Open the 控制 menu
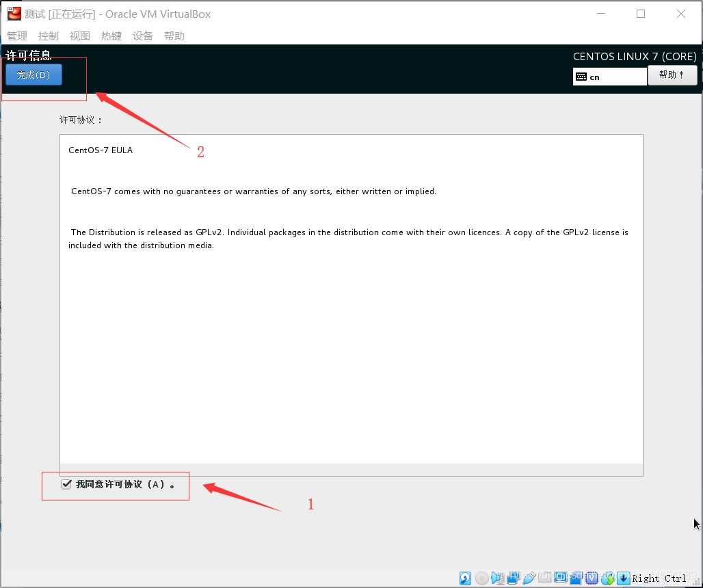This screenshot has width=703, height=588. 49,36
